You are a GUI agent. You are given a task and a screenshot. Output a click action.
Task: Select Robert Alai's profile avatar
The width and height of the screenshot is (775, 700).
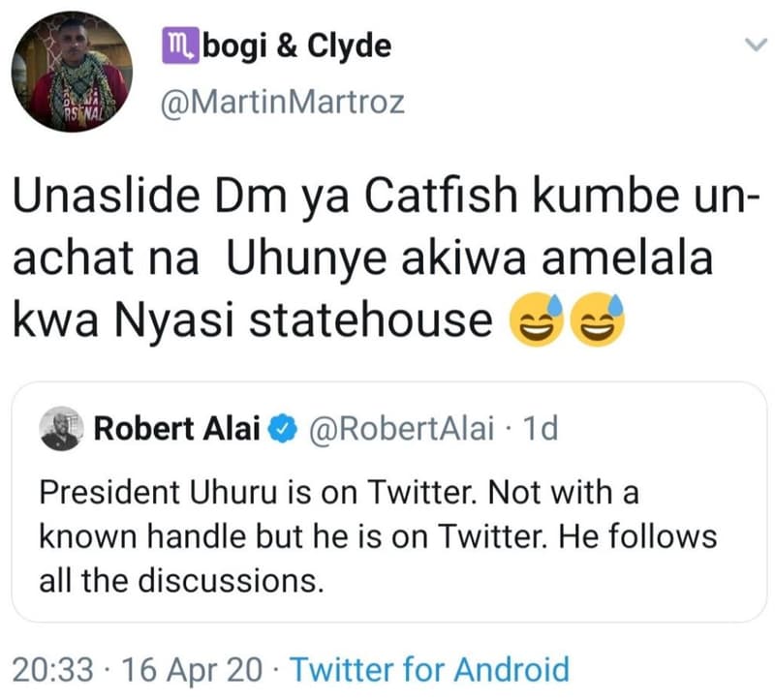[58, 429]
